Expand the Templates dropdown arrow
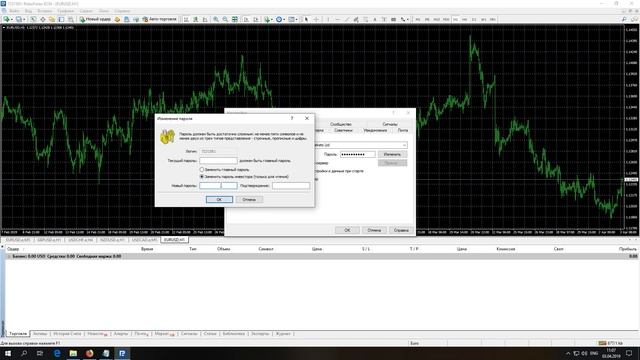Image resolution: width=640 pixels, height=360 pixels. (296, 19)
